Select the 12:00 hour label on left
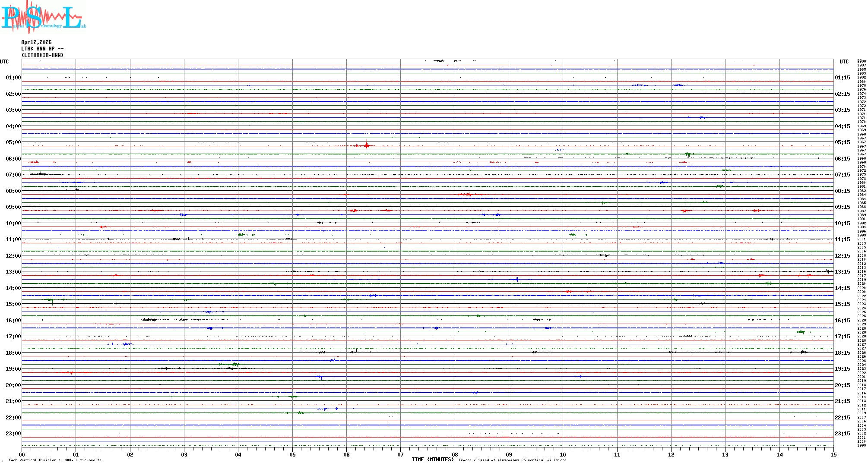 click(x=13, y=256)
